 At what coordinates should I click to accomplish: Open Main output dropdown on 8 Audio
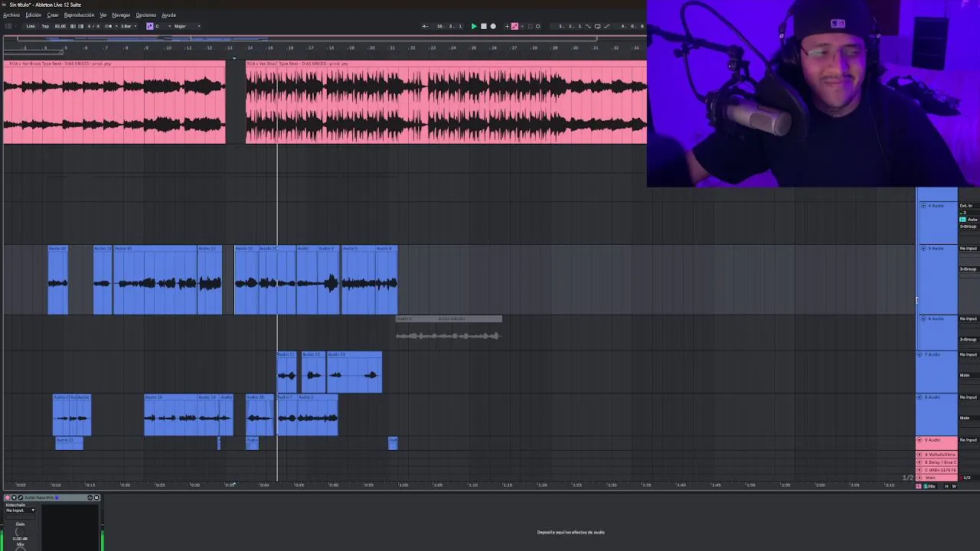tap(969, 418)
